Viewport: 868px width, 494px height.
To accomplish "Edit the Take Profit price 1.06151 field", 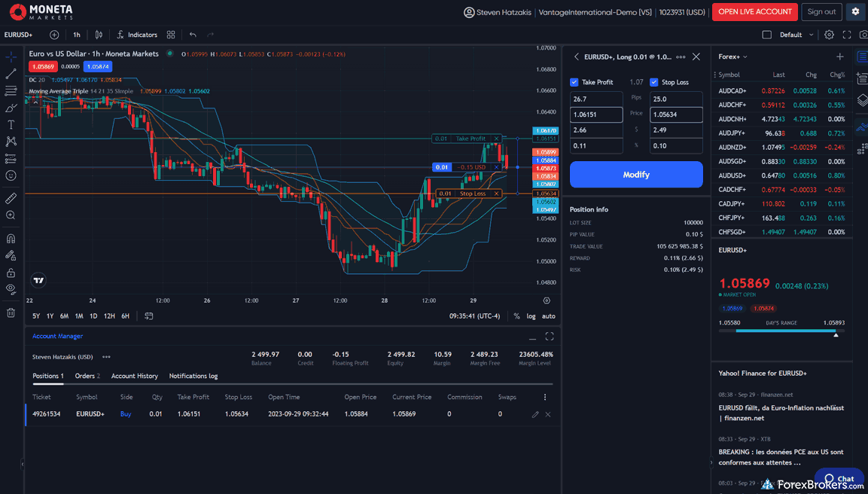I will 596,114.
